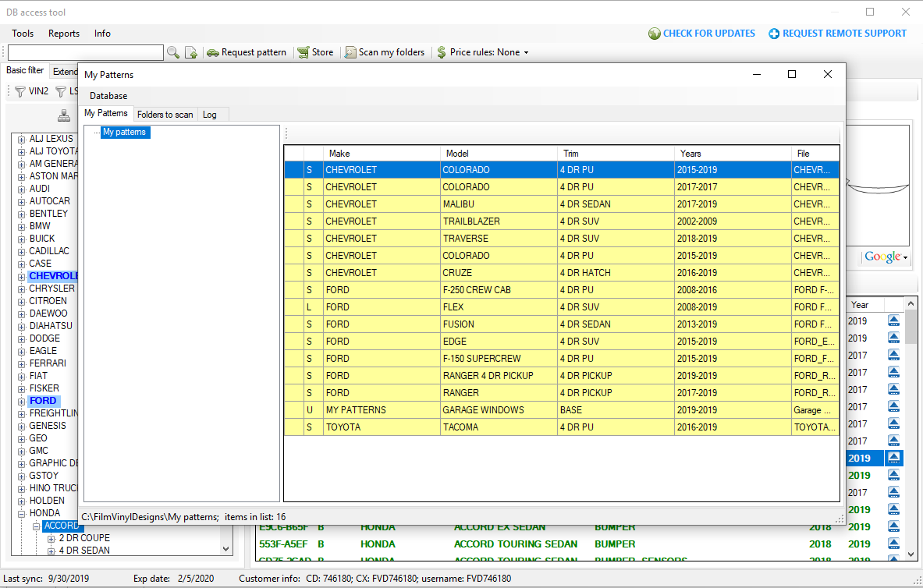Open the Price rules dropdown
The height and width of the screenshot is (588, 923).
482,52
